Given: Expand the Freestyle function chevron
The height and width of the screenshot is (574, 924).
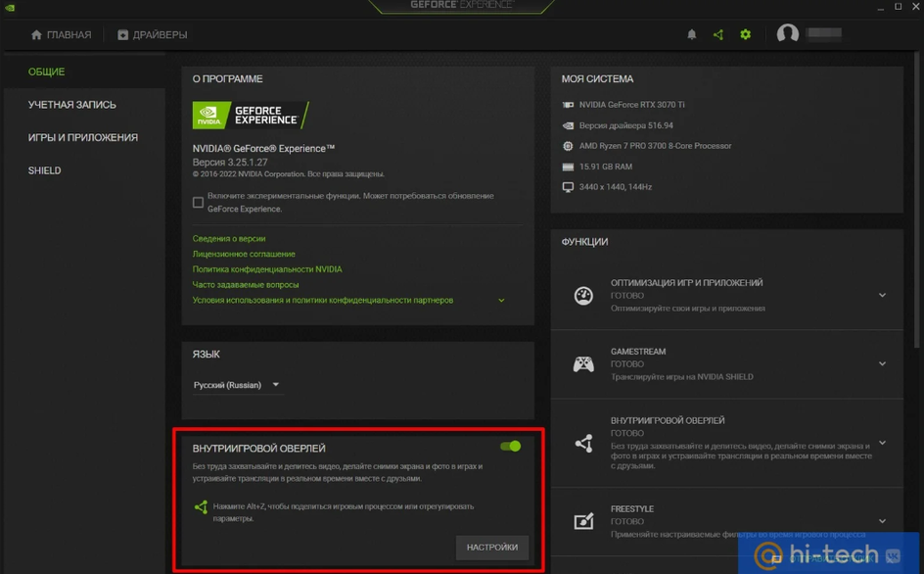Looking at the screenshot, I should point(882,521).
